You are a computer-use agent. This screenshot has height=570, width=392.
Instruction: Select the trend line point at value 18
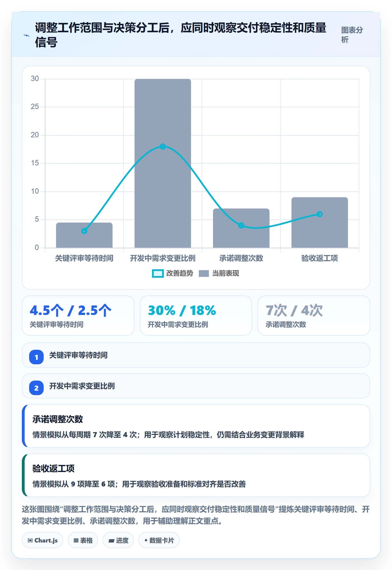point(163,147)
